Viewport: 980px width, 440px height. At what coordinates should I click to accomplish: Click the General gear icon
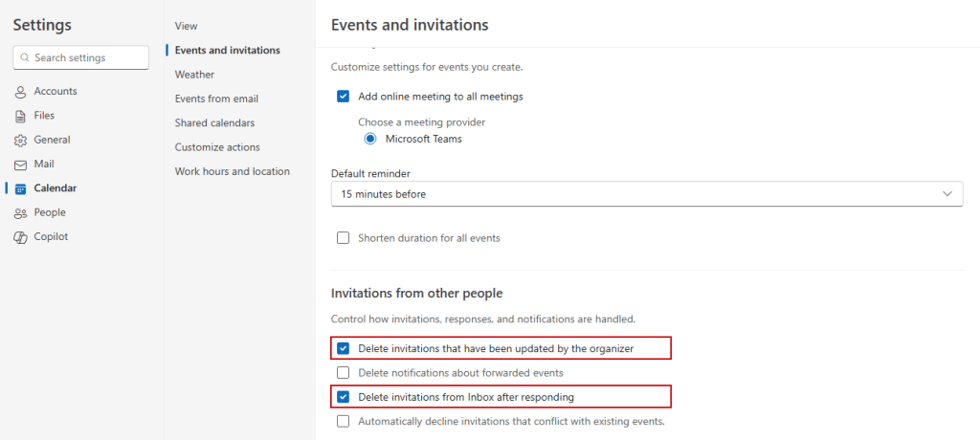coord(20,141)
